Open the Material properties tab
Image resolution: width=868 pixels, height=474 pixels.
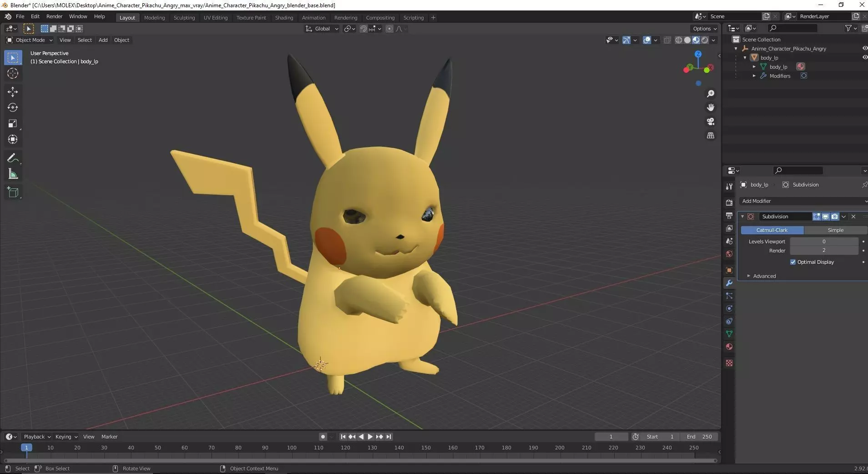pos(729,347)
